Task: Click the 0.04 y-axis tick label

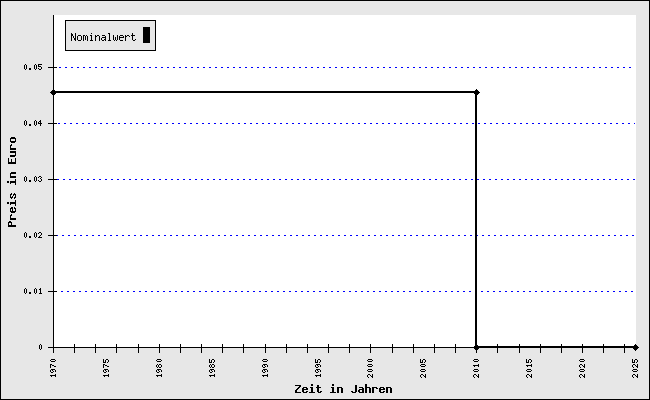Action: (34, 124)
